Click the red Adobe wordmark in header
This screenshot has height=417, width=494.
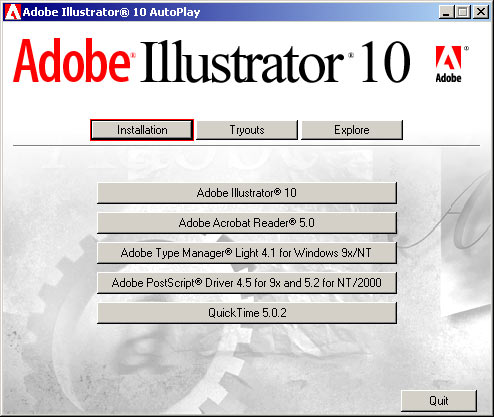[x=72, y=61]
